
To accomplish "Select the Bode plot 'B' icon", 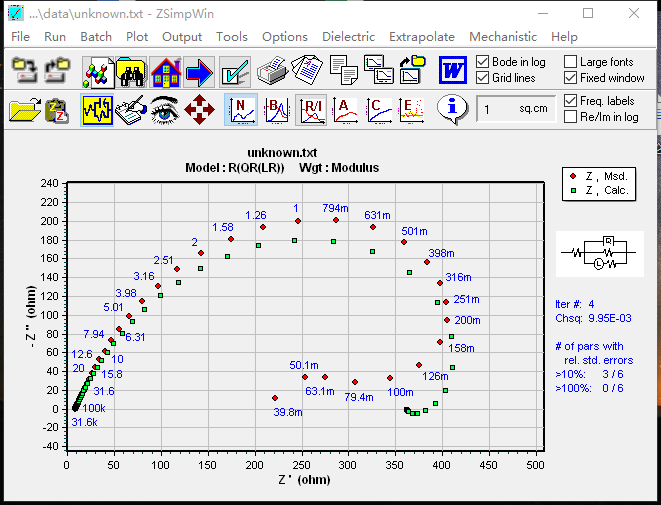I will tap(277, 109).
